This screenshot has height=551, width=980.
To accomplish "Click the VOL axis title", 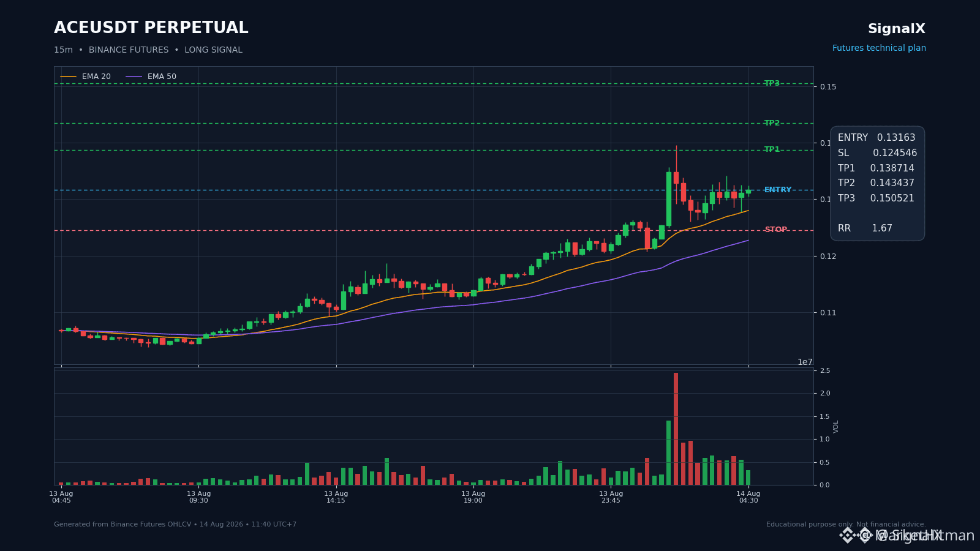I will click(x=836, y=427).
